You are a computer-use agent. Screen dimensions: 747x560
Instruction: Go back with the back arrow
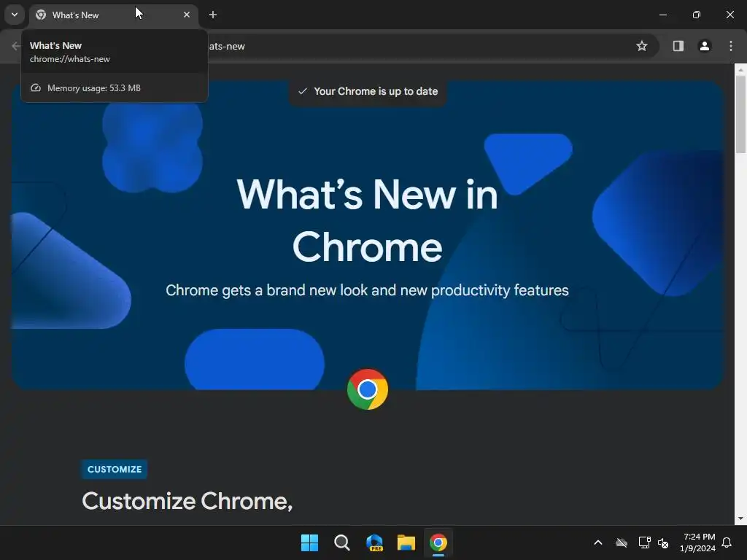pos(16,46)
